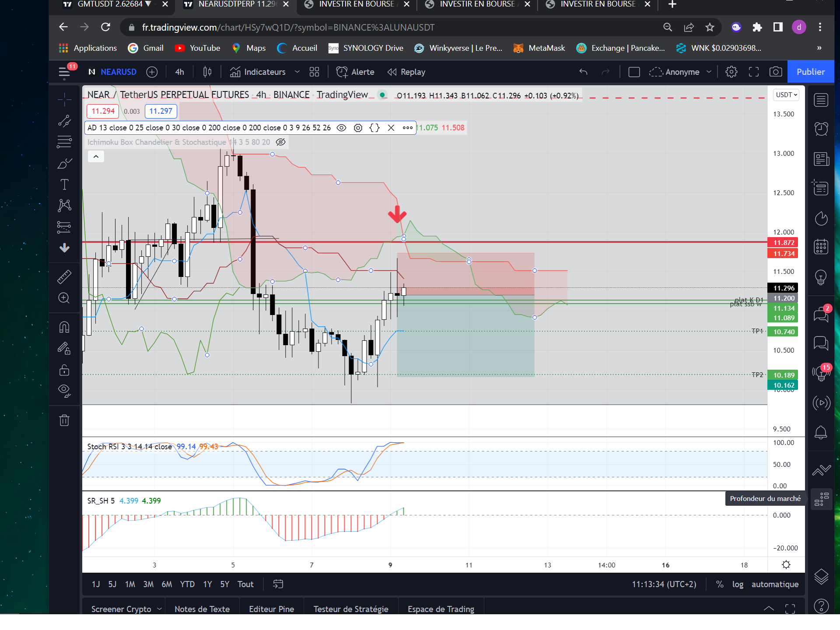Viewport: 840px width, 630px height.
Task: Show the hidden Ichimoku Box indicator
Action: (281, 142)
